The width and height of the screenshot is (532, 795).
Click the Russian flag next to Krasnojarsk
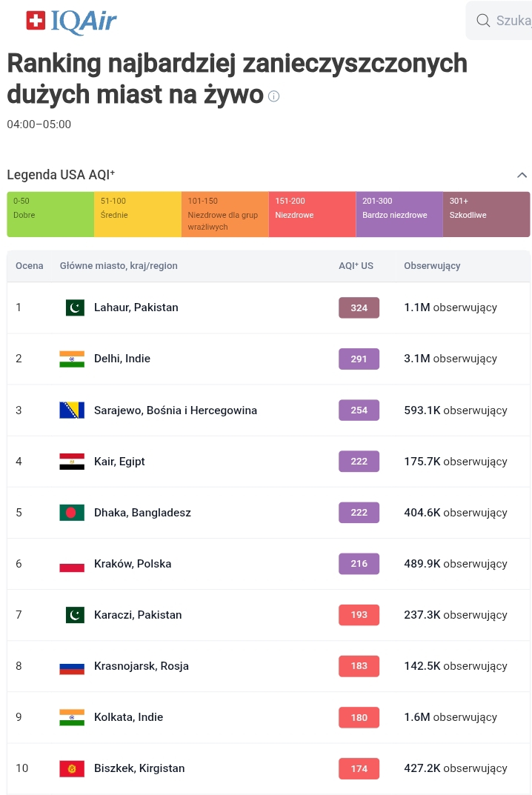[72, 666]
